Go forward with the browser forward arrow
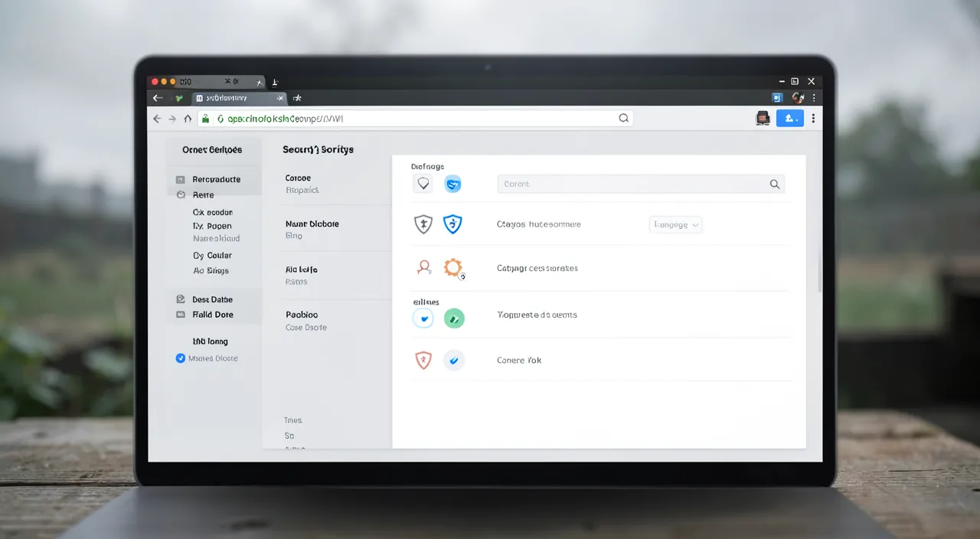 tap(172, 119)
